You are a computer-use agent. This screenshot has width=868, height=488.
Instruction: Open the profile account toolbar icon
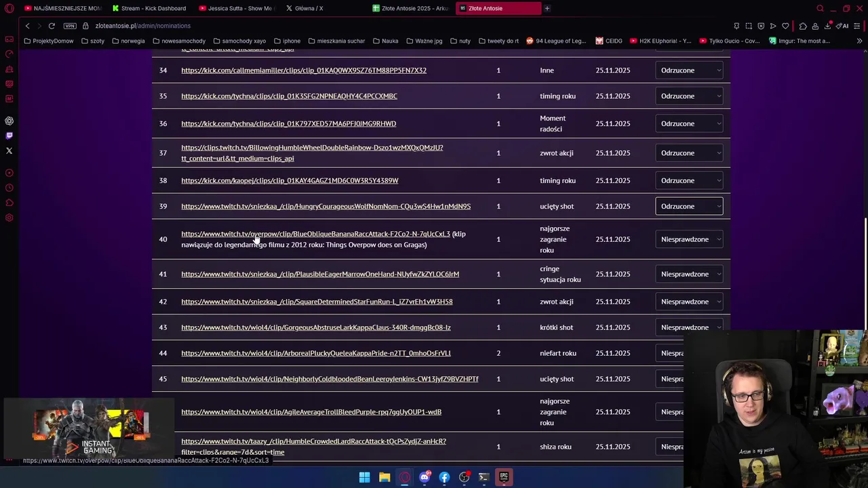point(815,26)
